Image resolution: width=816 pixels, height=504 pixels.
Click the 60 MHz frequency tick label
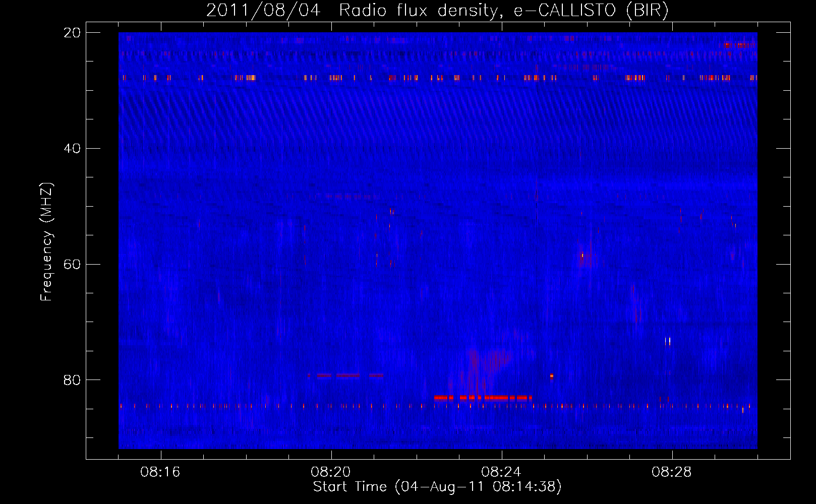point(72,265)
